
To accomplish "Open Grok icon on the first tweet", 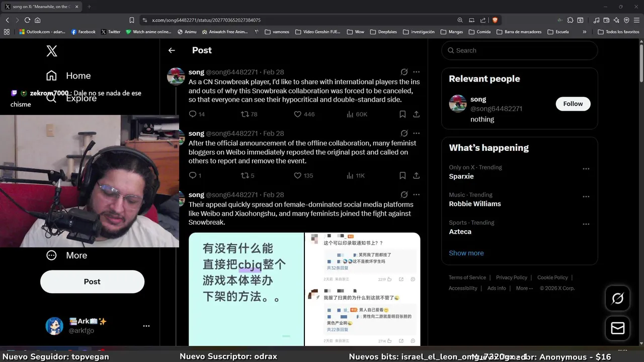I will click(404, 72).
